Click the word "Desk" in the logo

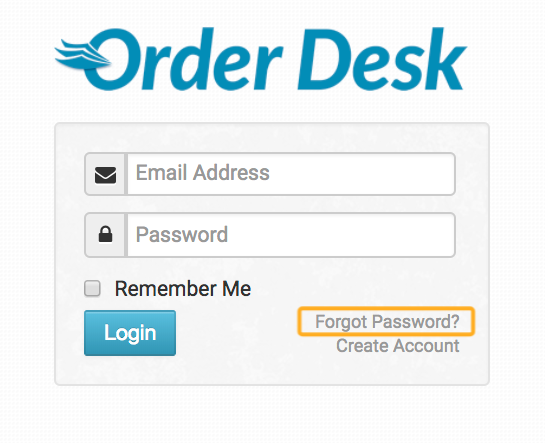click(x=382, y=59)
